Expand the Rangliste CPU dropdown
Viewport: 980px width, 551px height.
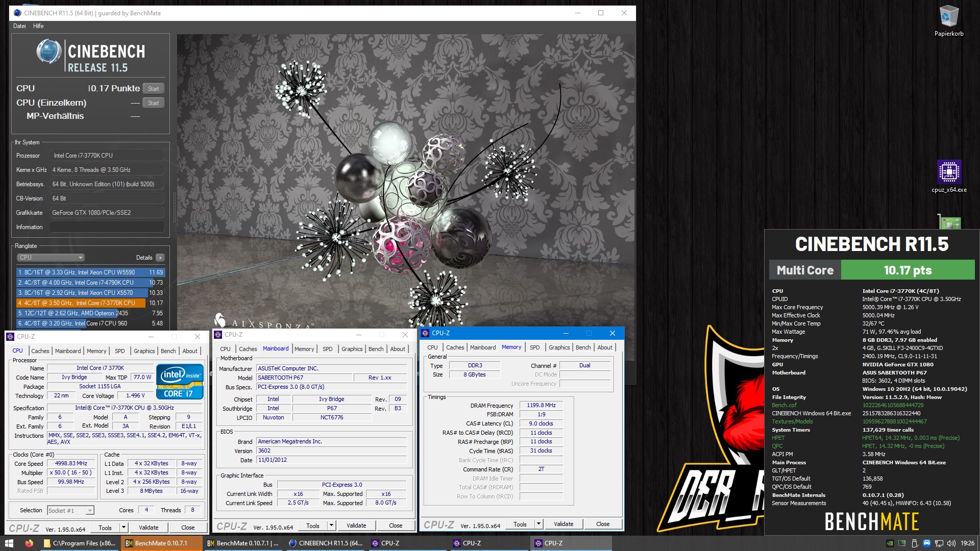pos(51,258)
